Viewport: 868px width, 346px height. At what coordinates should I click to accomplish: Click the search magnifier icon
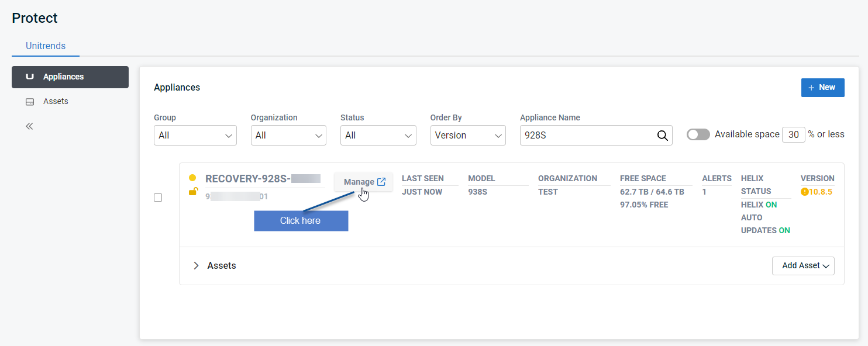pos(662,136)
